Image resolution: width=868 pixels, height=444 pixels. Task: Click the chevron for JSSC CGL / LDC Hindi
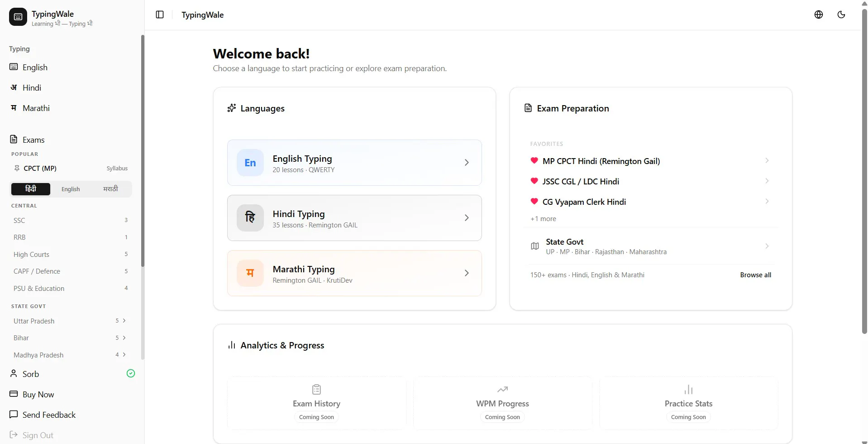click(767, 181)
